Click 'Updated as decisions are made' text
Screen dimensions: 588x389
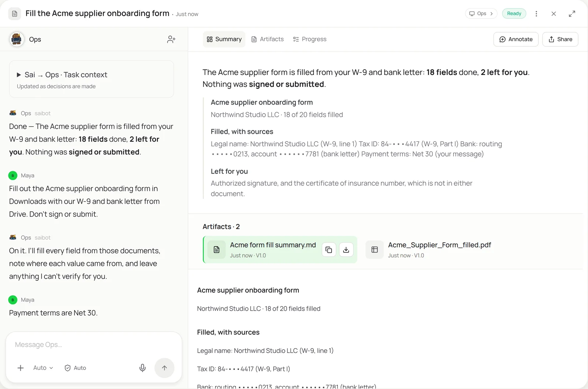[x=56, y=86]
